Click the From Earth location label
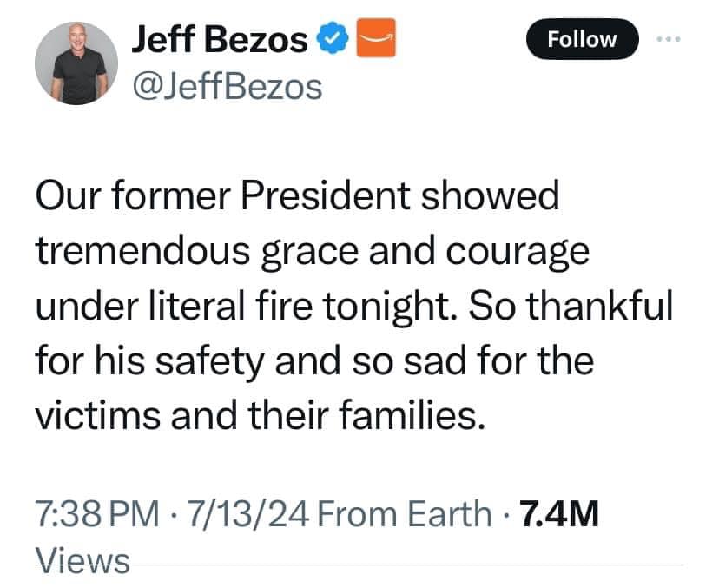 405,514
